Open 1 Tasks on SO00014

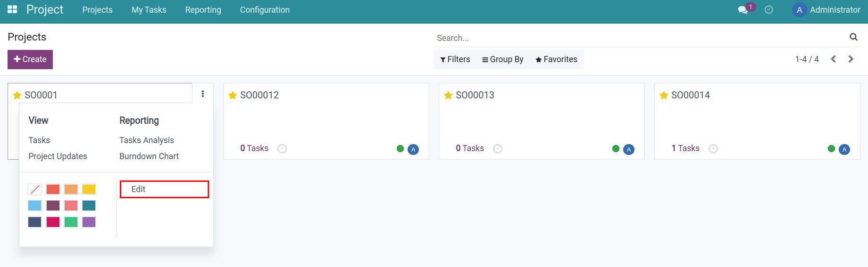tap(685, 148)
